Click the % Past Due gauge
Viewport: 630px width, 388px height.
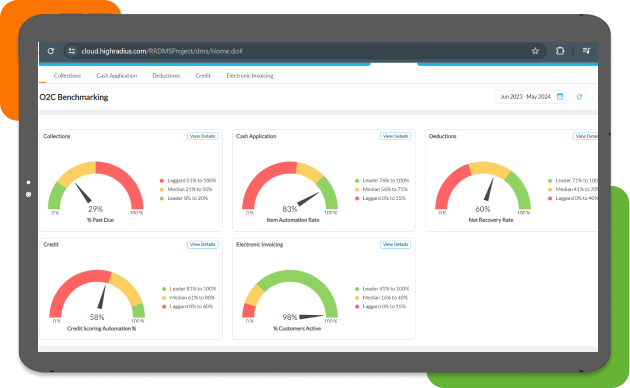96,186
